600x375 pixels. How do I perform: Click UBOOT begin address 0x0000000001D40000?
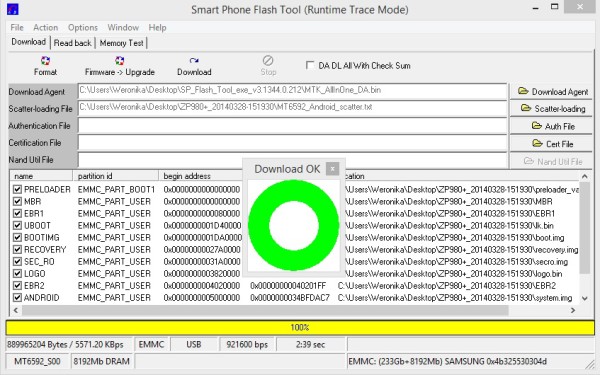(x=202, y=226)
